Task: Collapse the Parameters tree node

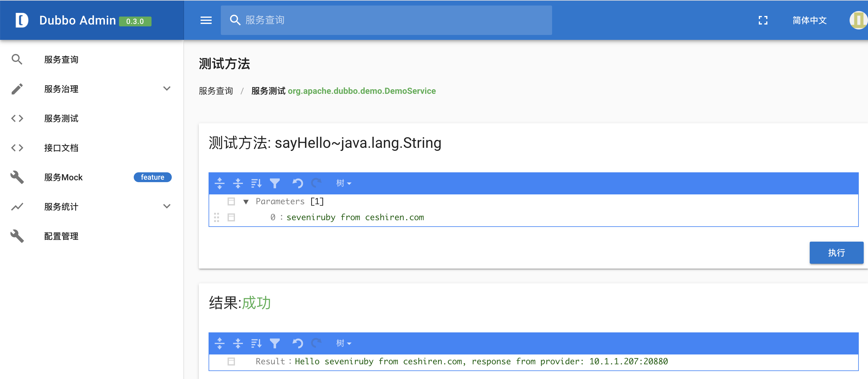Action: pos(246,202)
